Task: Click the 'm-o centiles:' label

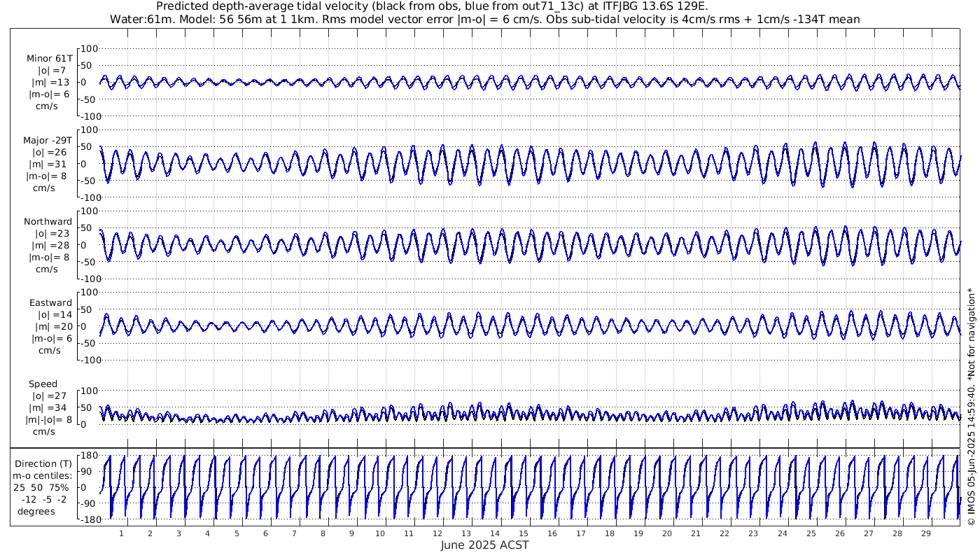Action: [42, 475]
